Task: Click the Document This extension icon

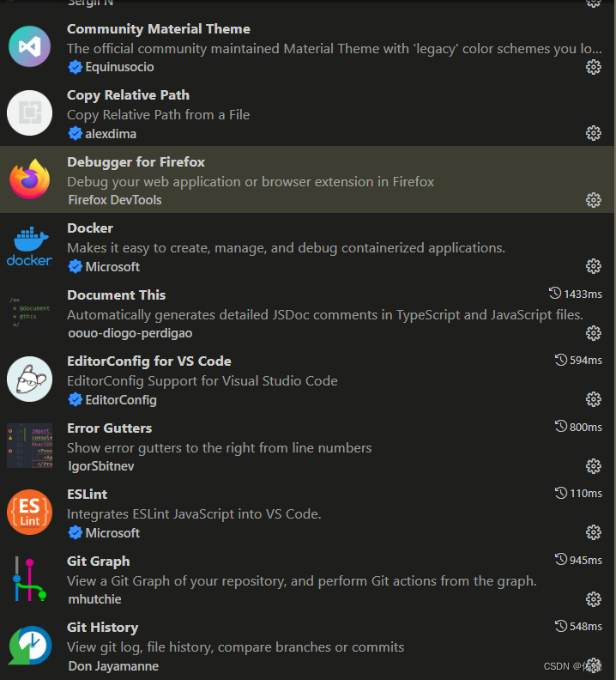Action: (29, 313)
